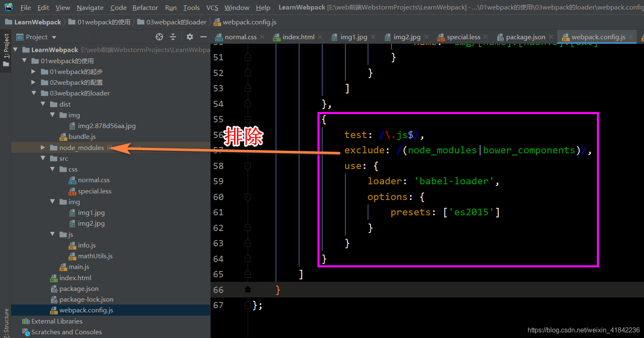
Task: Switch to the special.less tab
Action: coord(463,37)
